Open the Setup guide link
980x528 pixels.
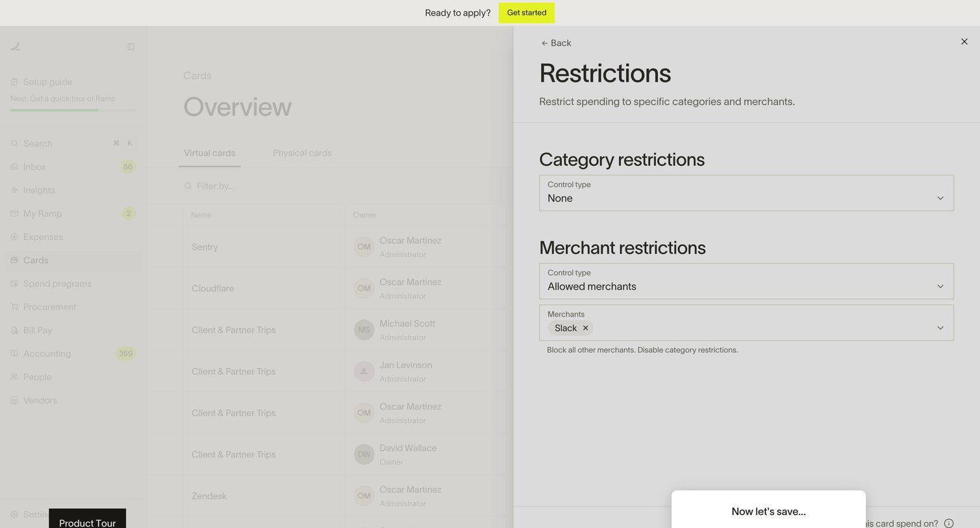coord(48,82)
